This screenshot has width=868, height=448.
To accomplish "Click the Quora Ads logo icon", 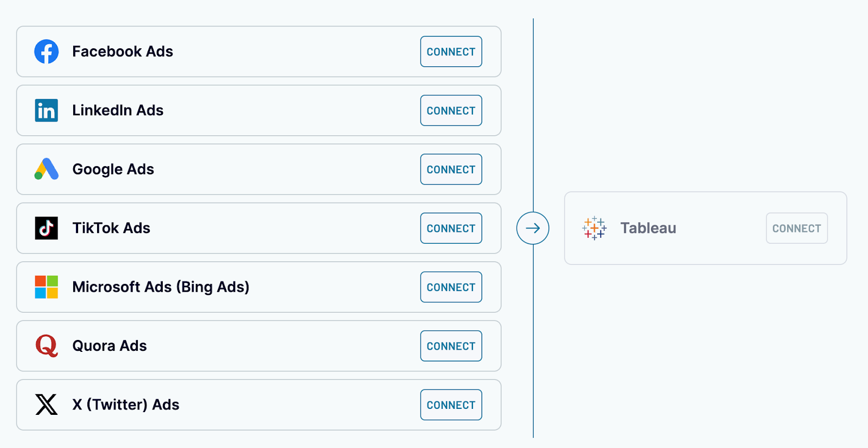I will 47,346.
